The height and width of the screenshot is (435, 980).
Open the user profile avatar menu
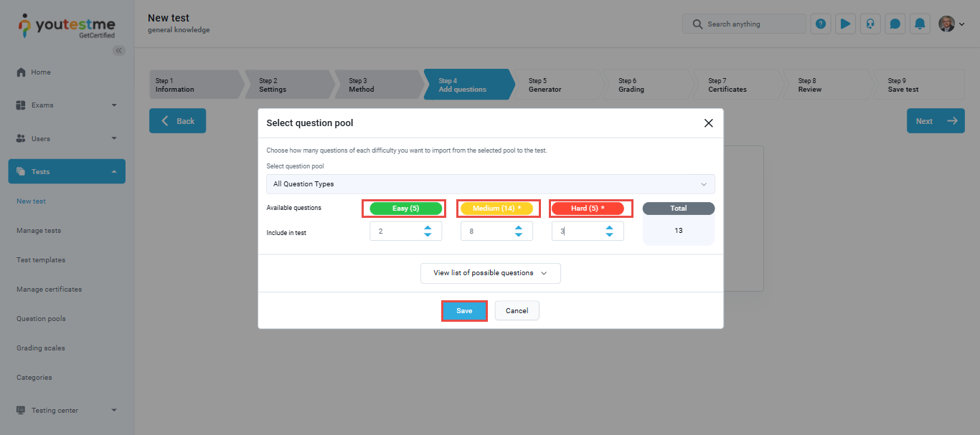(x=951, y=24)
